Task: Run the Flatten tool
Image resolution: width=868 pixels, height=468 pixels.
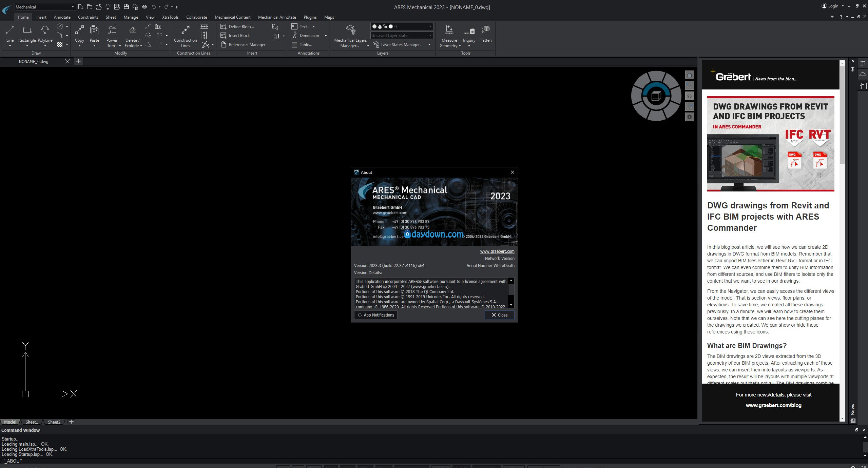Action: (x=485, y=34)
